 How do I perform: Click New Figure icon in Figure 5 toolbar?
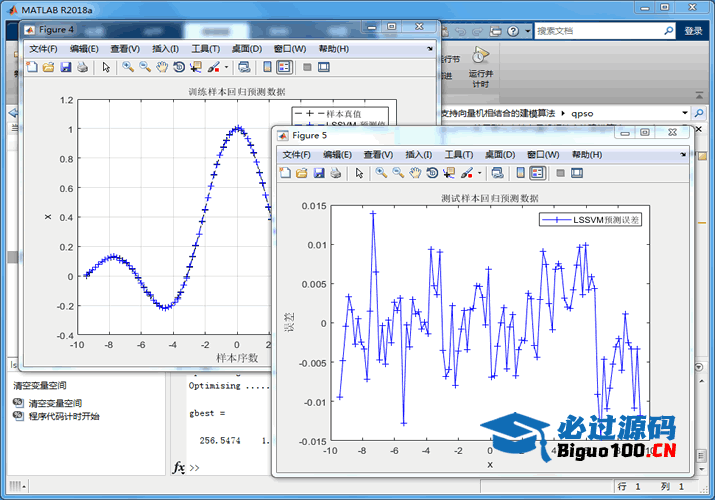(285, 173)
